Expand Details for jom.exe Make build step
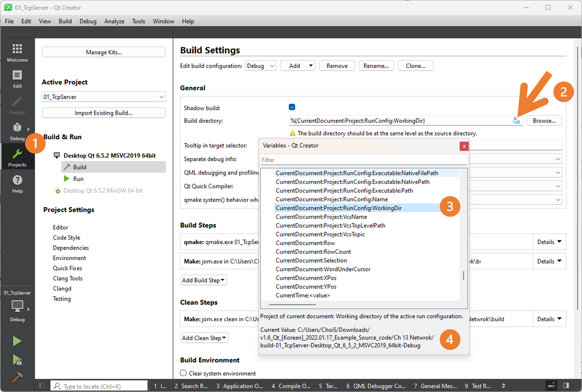This screenshot has height=392, width=582. 549,261
